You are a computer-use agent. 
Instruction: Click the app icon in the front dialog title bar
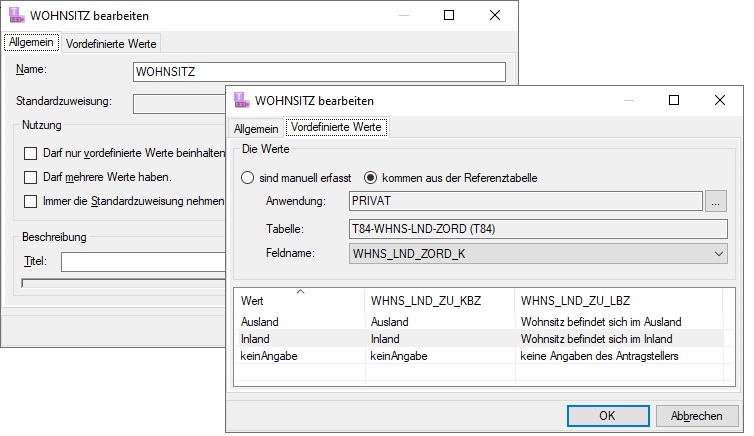tap(241, 100)
